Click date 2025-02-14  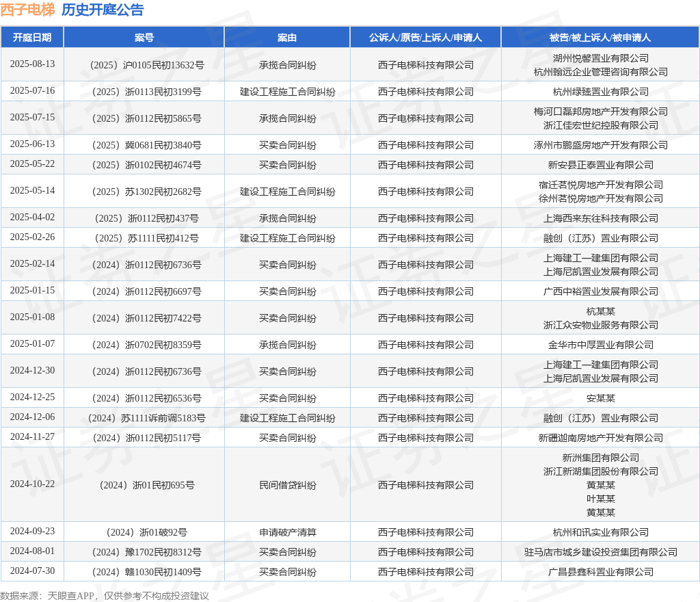(32, 264)
